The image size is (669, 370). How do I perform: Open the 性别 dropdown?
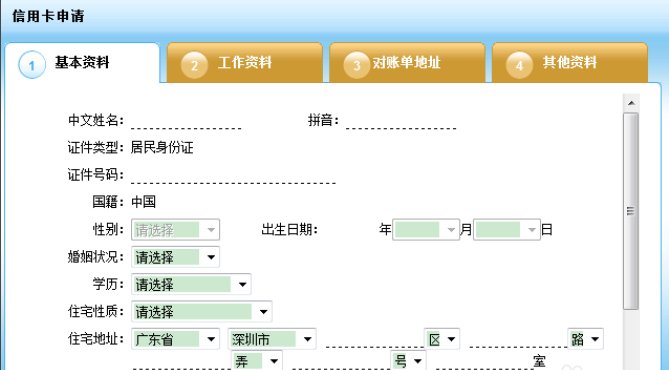tap(175, 230)
